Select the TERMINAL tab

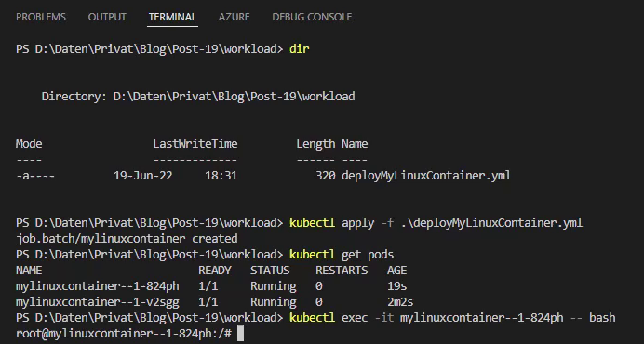coord(172,17)
